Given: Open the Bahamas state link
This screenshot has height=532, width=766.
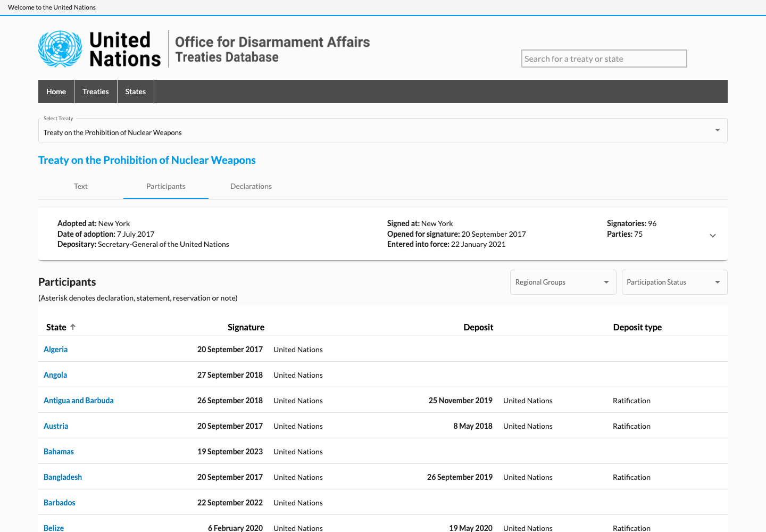Looking at the screenshot, I should (59, 452).
